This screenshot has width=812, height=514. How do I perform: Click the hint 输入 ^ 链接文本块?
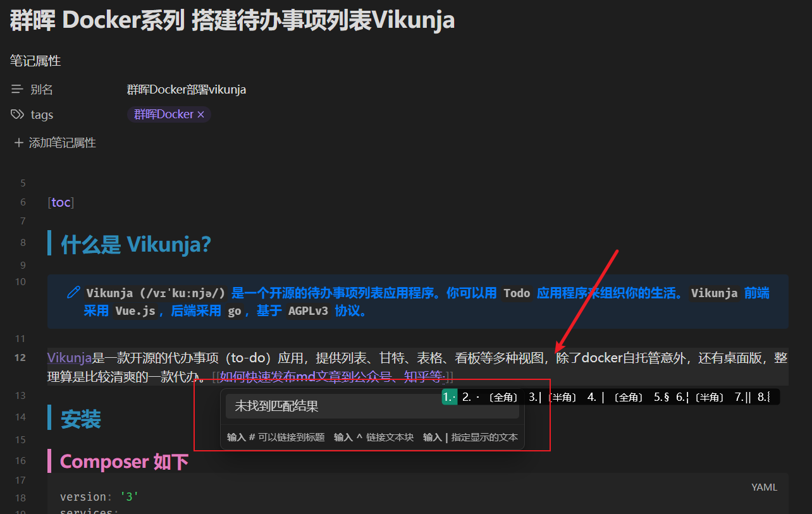374,438
